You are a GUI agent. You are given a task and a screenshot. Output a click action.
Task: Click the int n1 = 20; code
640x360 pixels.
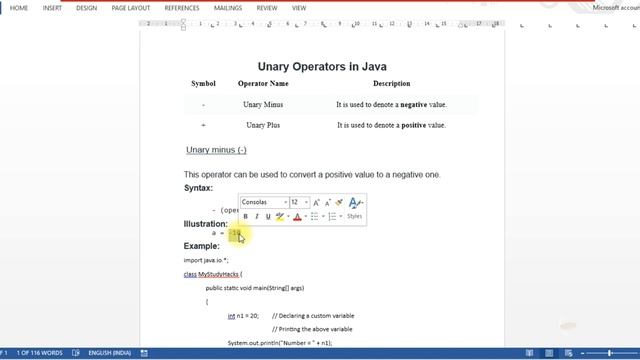click(x=243, y=316)
